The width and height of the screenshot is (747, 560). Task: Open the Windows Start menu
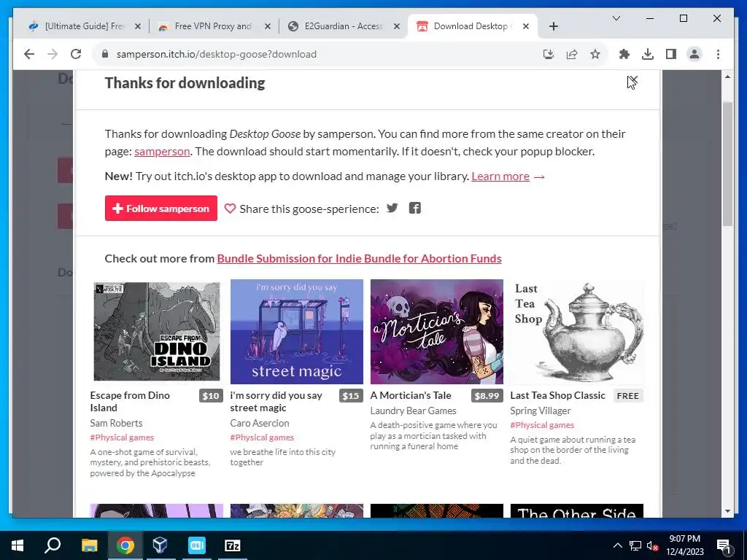[x=18, y=545]
